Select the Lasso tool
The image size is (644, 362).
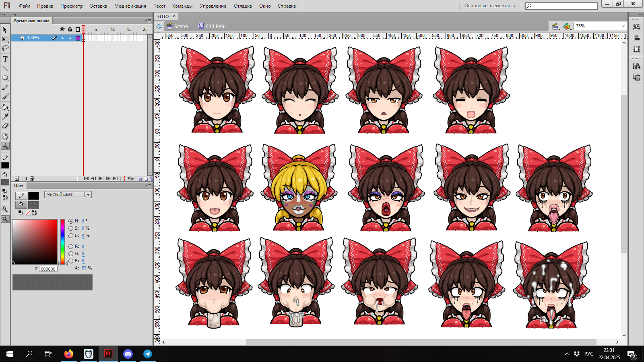tap(5, 48)
